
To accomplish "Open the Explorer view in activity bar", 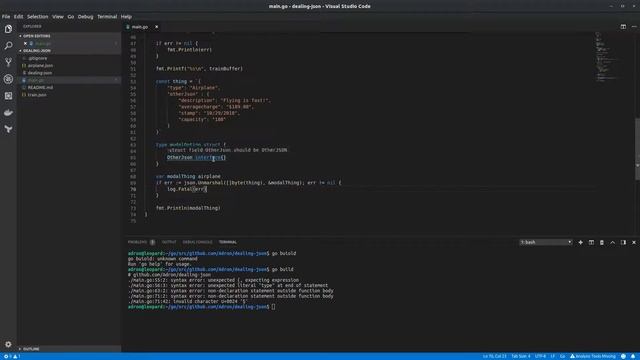I will tap(8, 29).
